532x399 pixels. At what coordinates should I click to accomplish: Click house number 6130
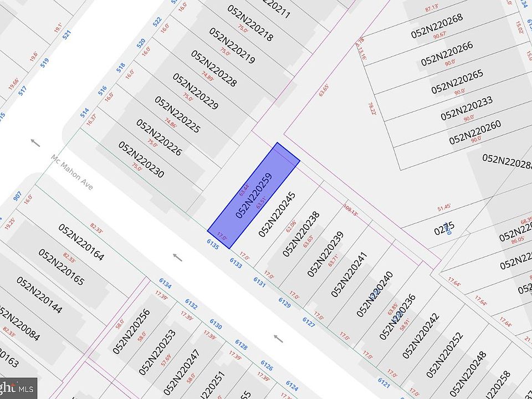(x=216, y=324)
